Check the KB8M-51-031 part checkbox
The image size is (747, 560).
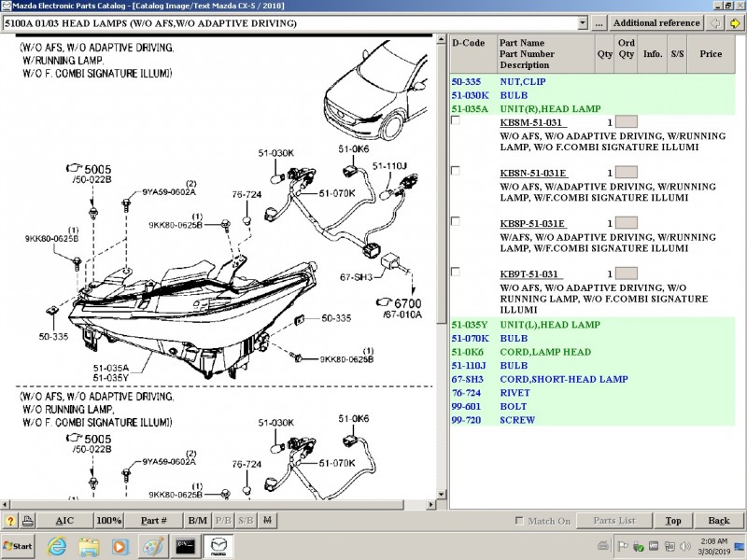tap(456, 120)
